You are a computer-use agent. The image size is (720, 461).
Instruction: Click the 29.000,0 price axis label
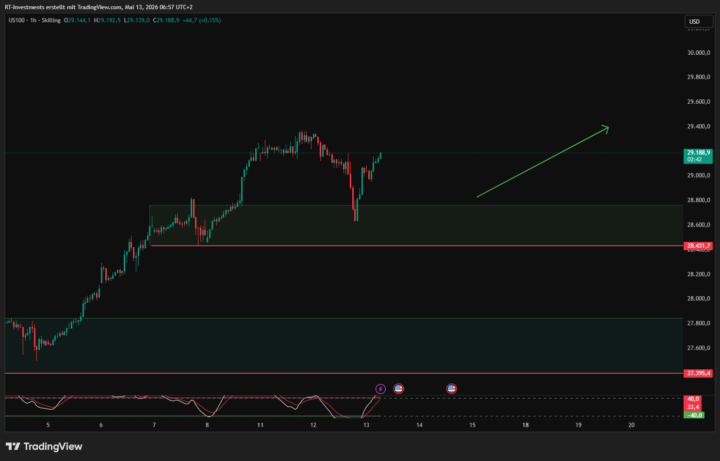pyautogui.click(x=698, y=175)
